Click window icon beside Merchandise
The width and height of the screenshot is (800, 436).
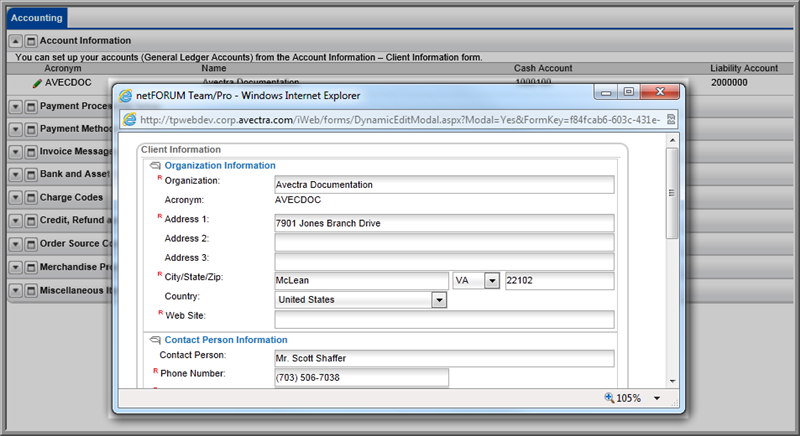click(x=31, y=267)
